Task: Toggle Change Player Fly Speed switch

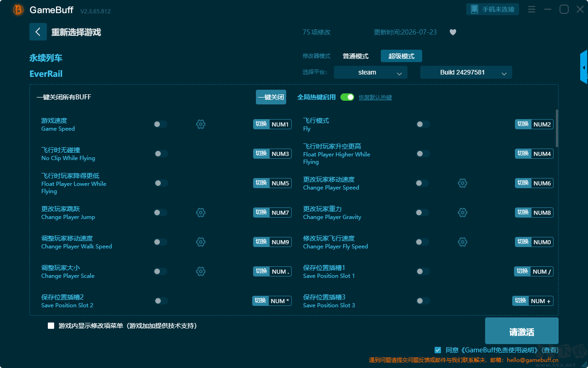Action: click(x=422, y=242)
